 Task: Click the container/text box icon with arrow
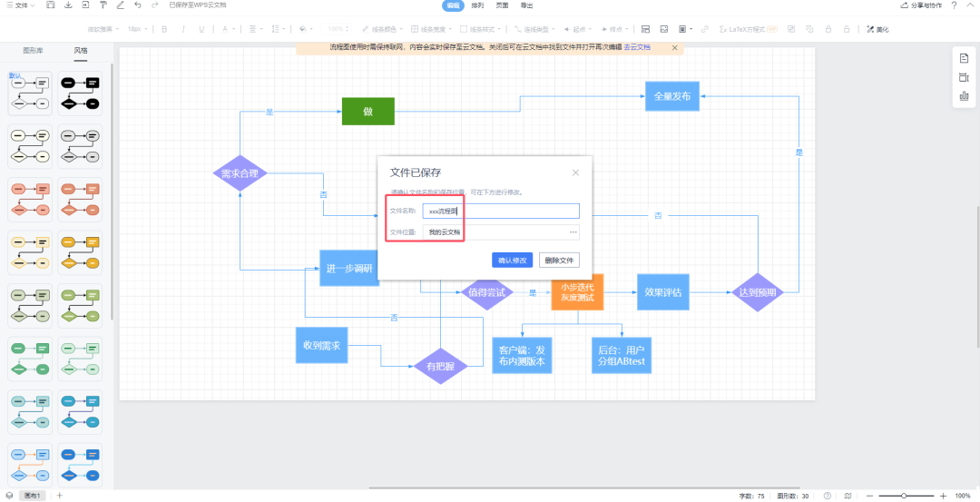point(686,29)
